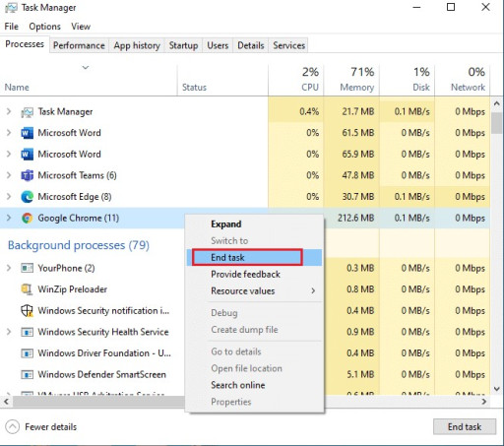Click the WinZip Preloader icon
Screen dimensions: 504x446
tap(27, 289)
